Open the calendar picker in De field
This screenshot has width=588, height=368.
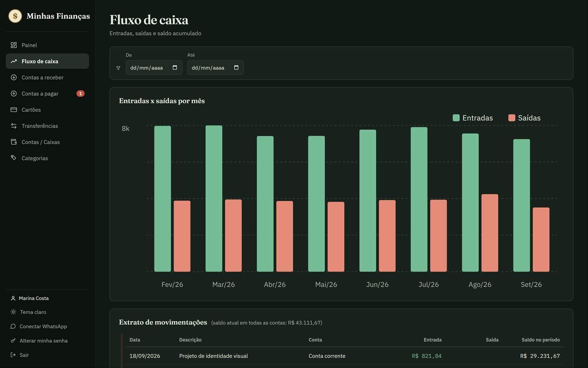pos(175,67)
